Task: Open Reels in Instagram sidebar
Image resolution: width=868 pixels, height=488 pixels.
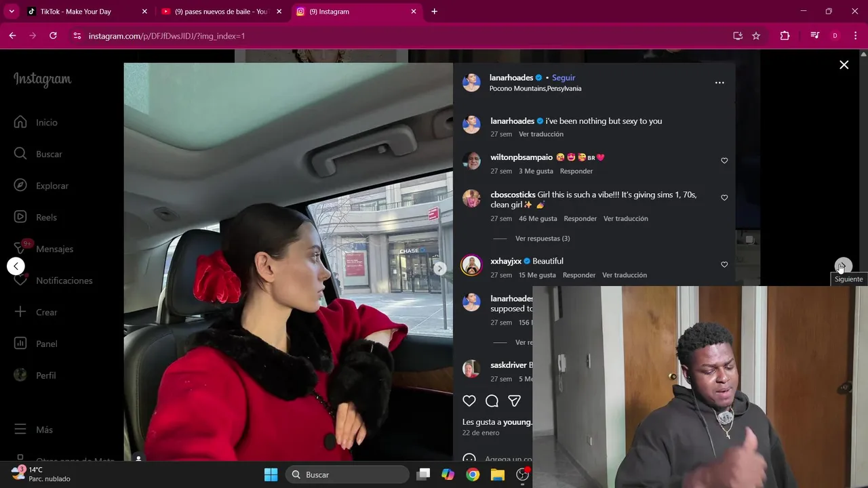Action: [x=36, y=218]
